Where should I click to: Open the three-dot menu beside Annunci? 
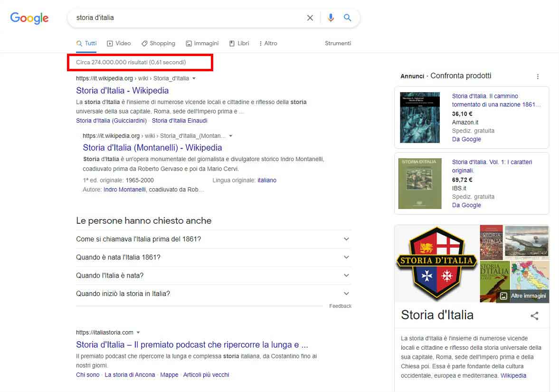[x=538, y=76]
